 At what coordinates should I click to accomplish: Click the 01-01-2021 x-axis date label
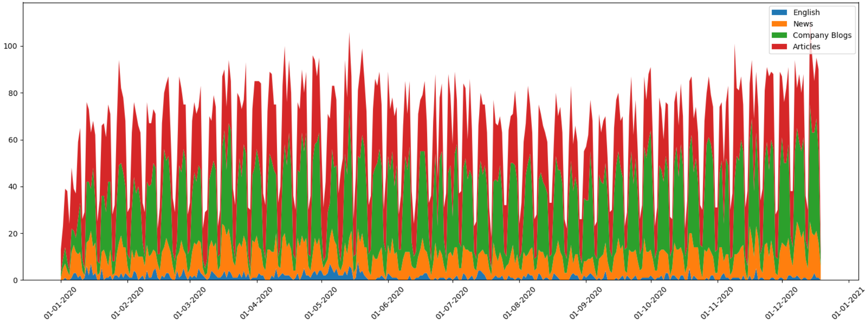point(848,303)
